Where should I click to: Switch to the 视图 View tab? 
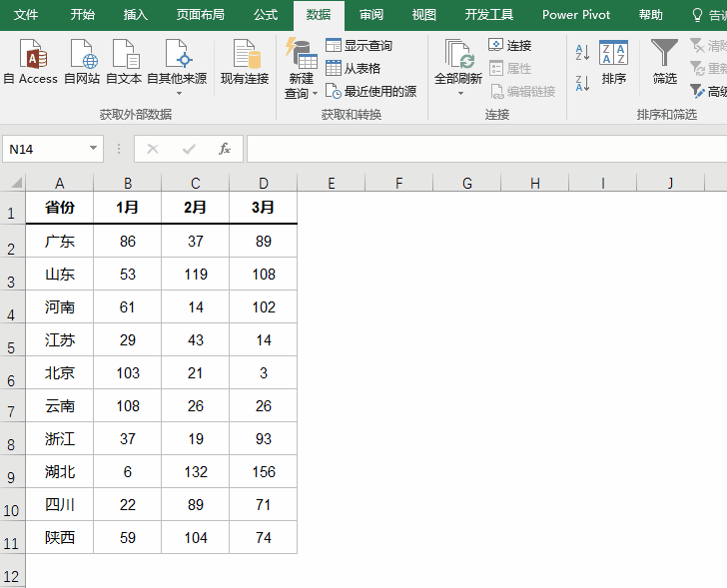423,15
